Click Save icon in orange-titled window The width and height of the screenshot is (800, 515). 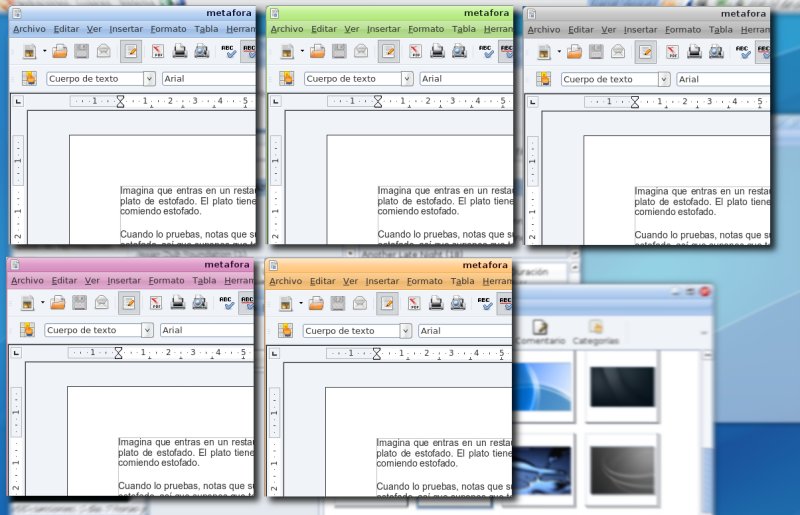point(338,303)
